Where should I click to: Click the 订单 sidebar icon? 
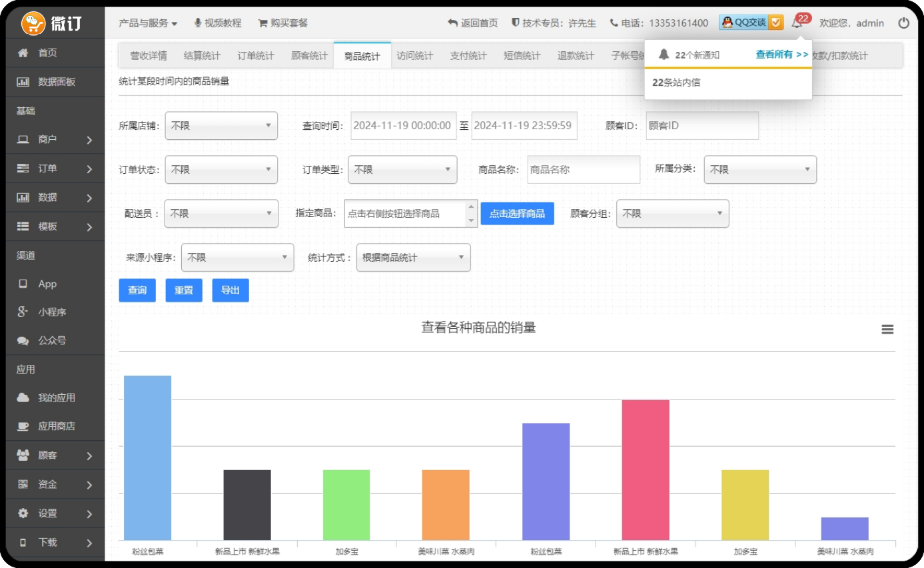point(23,168)
